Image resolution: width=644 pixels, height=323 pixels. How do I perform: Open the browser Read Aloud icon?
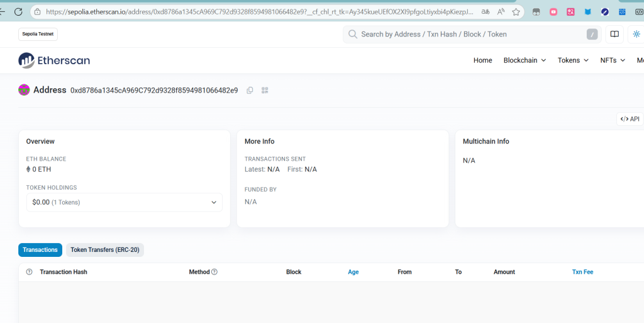click(501, 11)
